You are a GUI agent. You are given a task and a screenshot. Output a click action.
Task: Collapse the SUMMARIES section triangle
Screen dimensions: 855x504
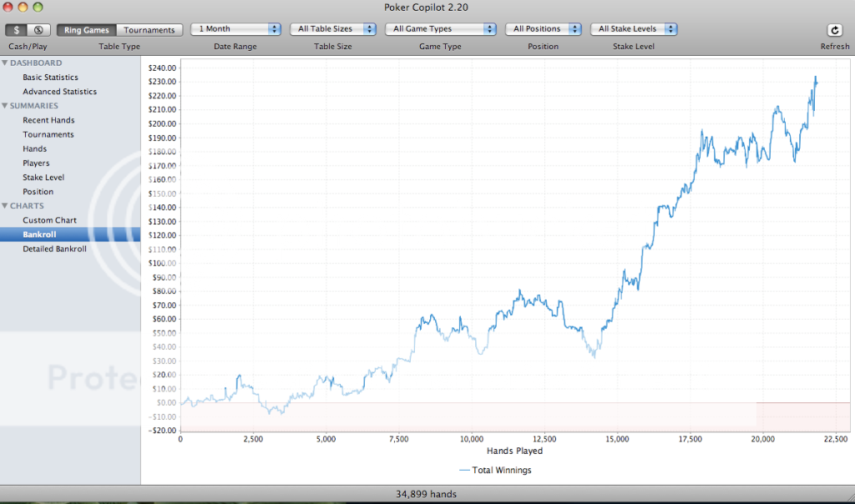(x=5, y=105)
